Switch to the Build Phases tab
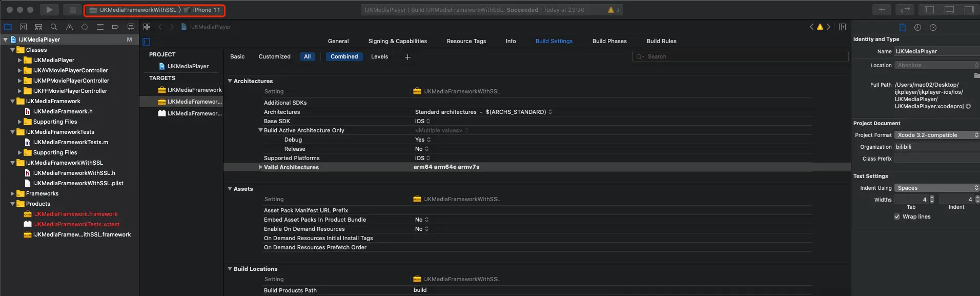Viewport: 980px width, 296px height. [x=609, y=41]
